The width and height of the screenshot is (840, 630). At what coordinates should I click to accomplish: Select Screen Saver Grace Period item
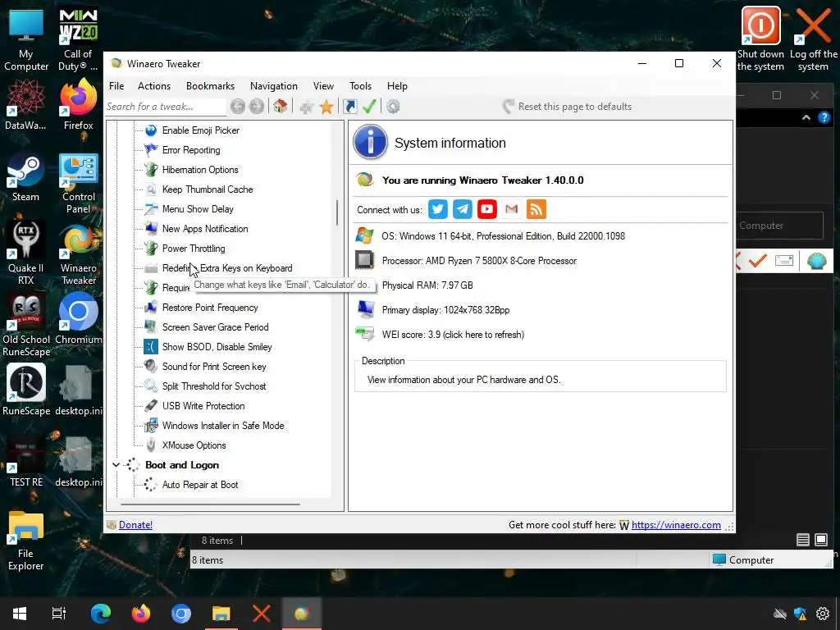pos(216,327)
